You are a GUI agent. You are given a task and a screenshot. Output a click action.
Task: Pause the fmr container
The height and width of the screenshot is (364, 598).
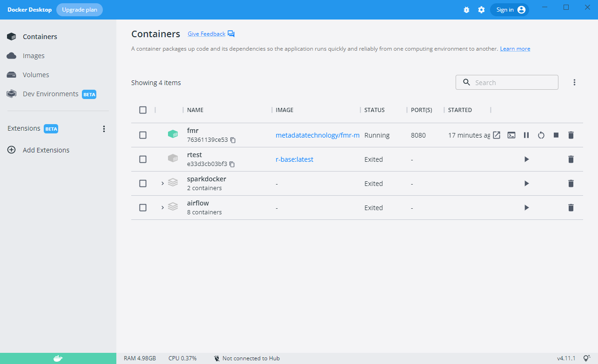(526, 135)
